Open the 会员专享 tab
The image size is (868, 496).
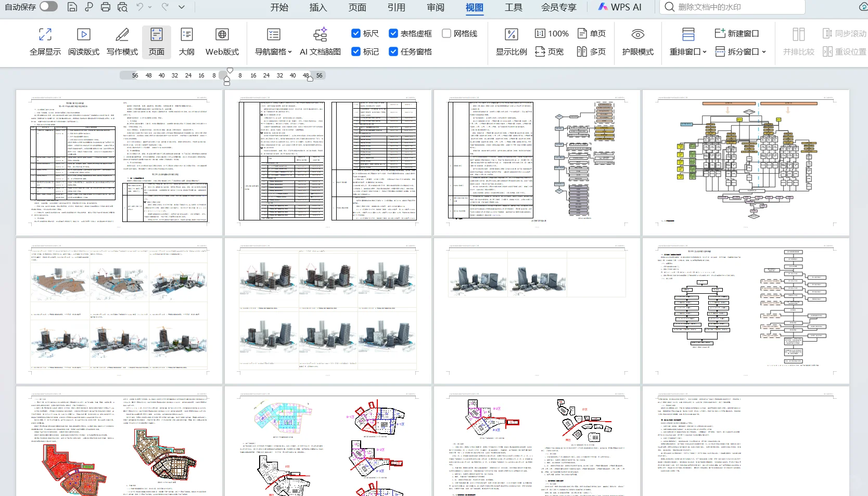coord(559,7)
